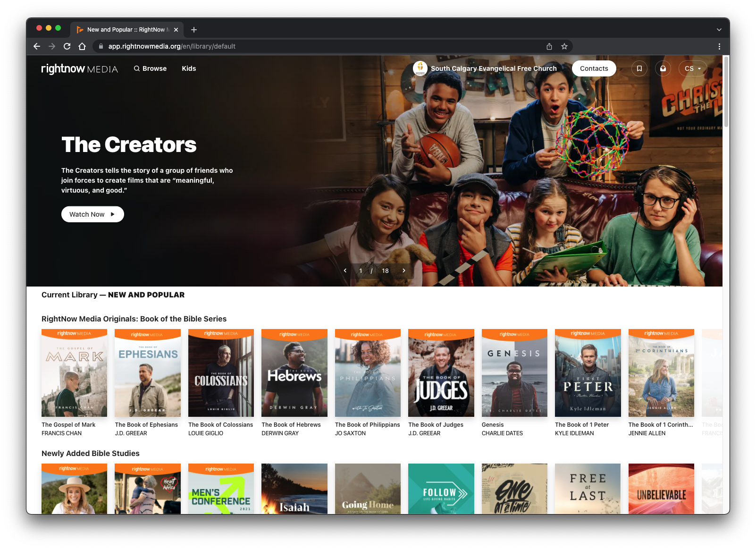Viewport: 756px width, 549px height.
Task: Click South Calgary Evangelical Free Church
Action: pyautogui.click(x=494, y=68)
